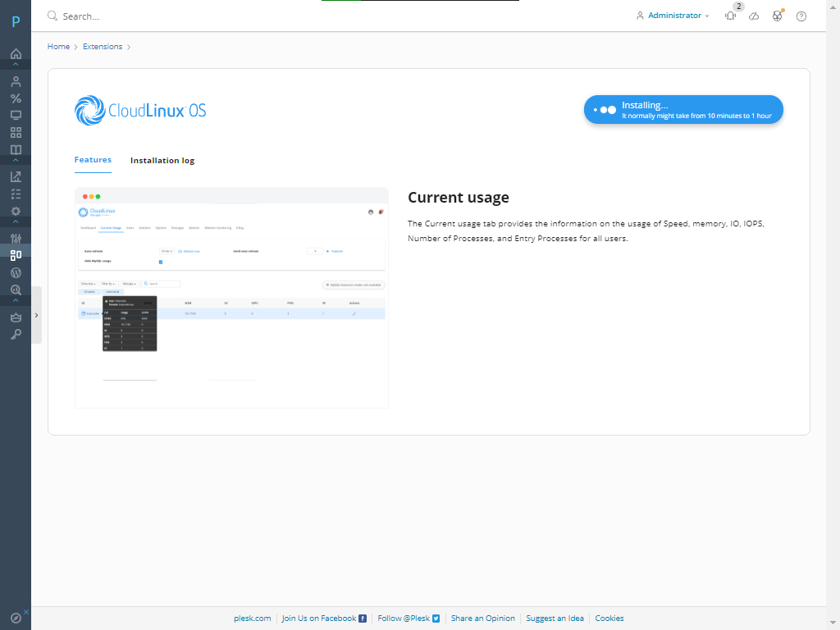Open the Help question mark icon
This screenshot has width=840, height=630.
(801, 16)
